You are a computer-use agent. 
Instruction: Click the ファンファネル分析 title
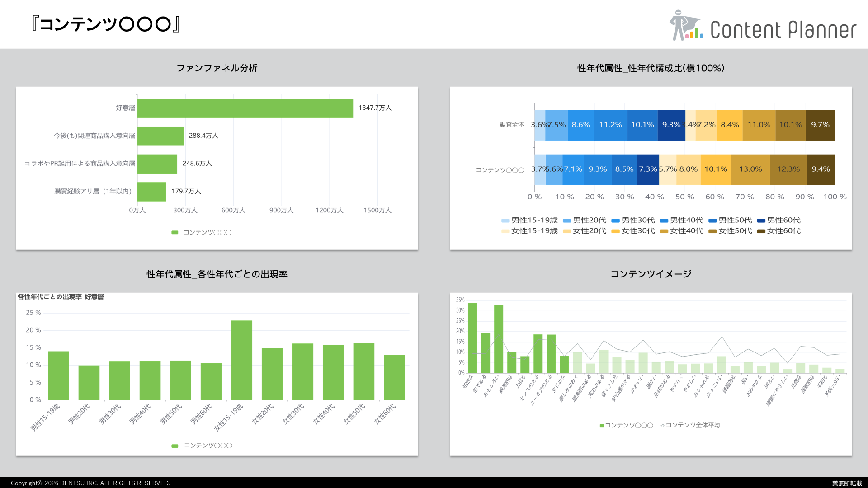click(217, 68)
